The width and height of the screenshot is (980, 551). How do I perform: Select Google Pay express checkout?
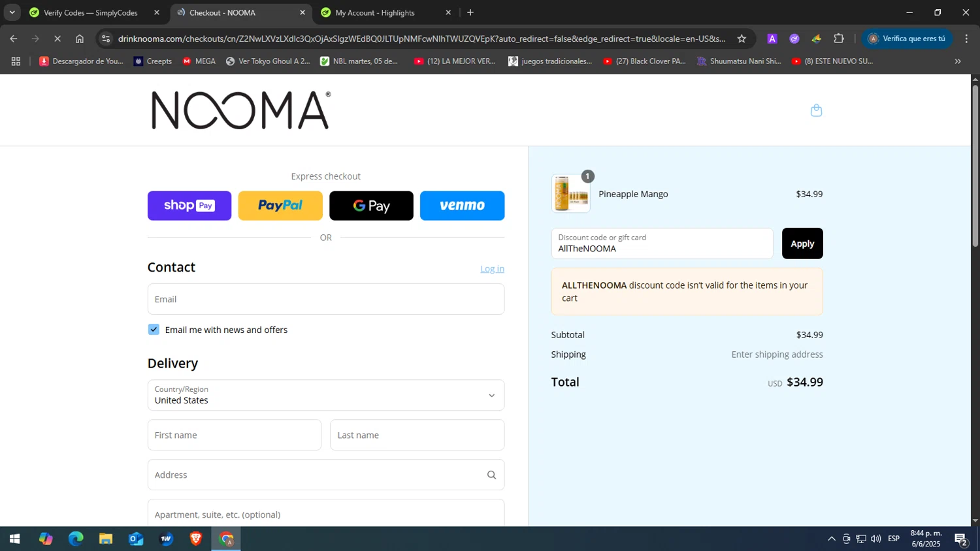(371, 206)
